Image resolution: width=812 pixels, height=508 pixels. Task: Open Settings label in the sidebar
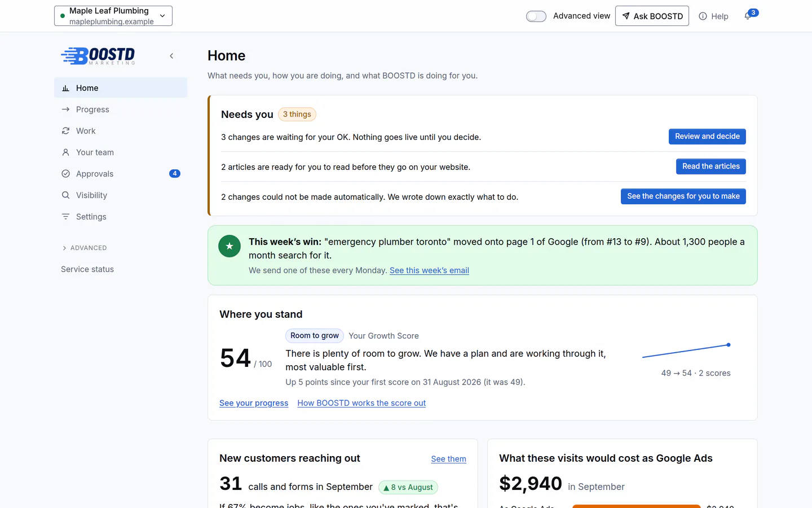tap(91, 217)
